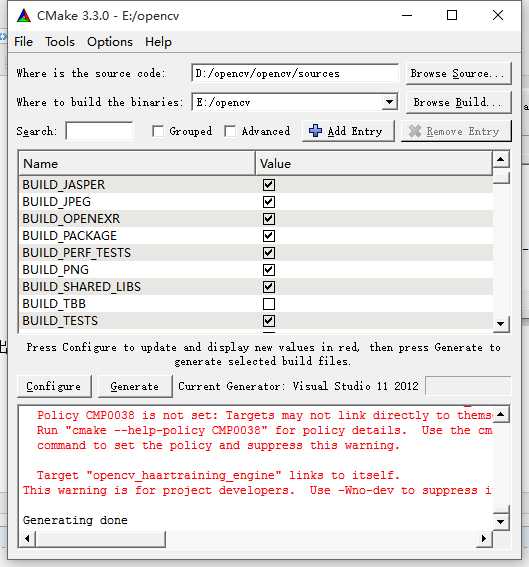Uncheck BUILD_JPEG option
This screenshot has height=567, width=529.
point(269,202)
